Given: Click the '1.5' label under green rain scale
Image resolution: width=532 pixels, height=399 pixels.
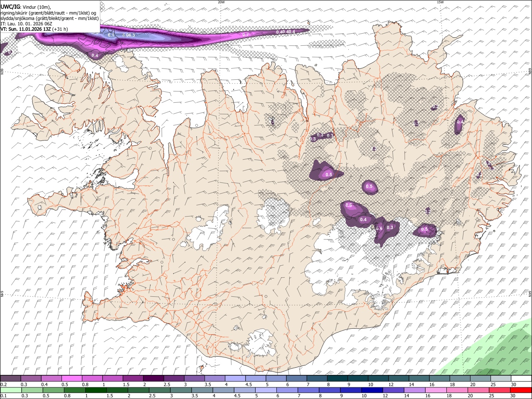Looking at the screenshot, I should point(110,396).
